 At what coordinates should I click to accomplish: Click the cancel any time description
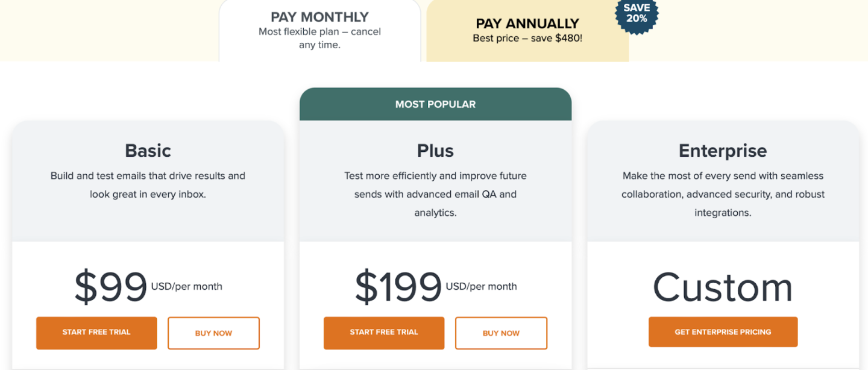click(319, 37)
